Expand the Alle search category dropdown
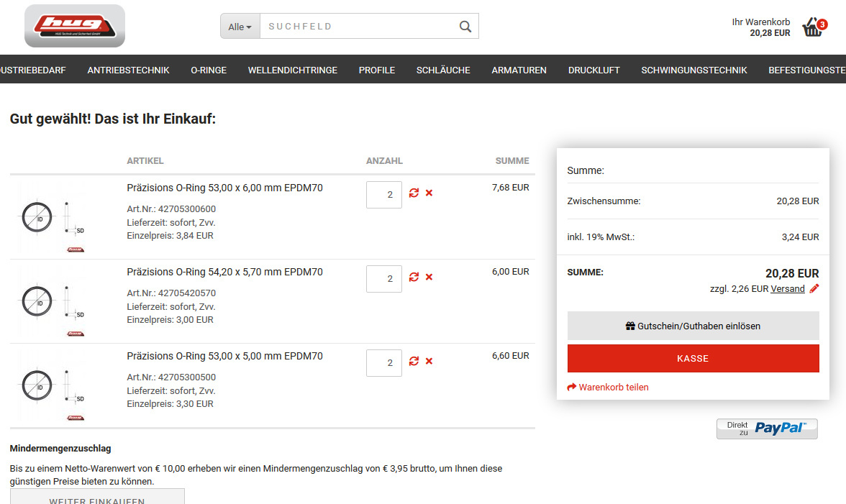Viewport: 846px width, 504px height. click(x=240, y=27)
